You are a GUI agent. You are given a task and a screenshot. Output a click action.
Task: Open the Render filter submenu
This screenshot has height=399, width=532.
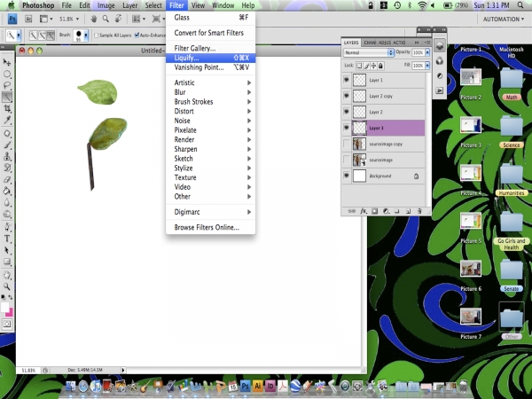(x=210, y=140)
